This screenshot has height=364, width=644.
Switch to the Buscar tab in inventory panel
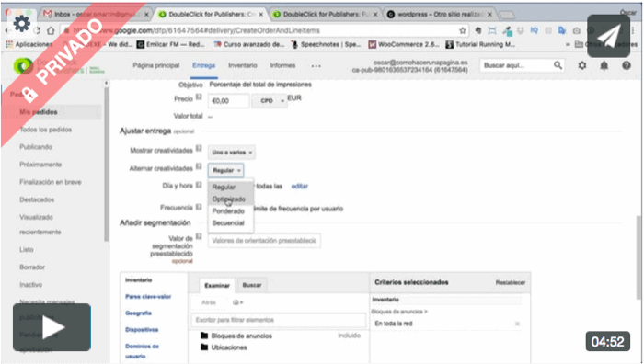pos(252,285)
